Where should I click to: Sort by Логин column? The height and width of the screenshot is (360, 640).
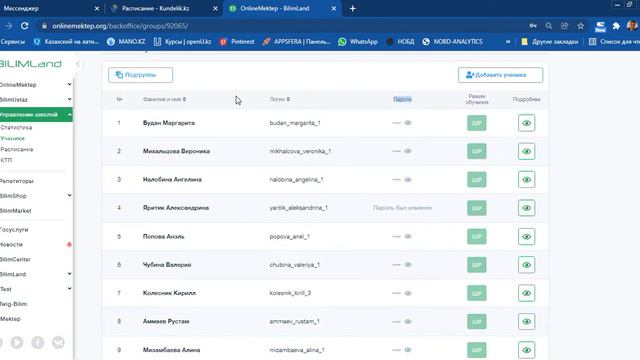280,99
